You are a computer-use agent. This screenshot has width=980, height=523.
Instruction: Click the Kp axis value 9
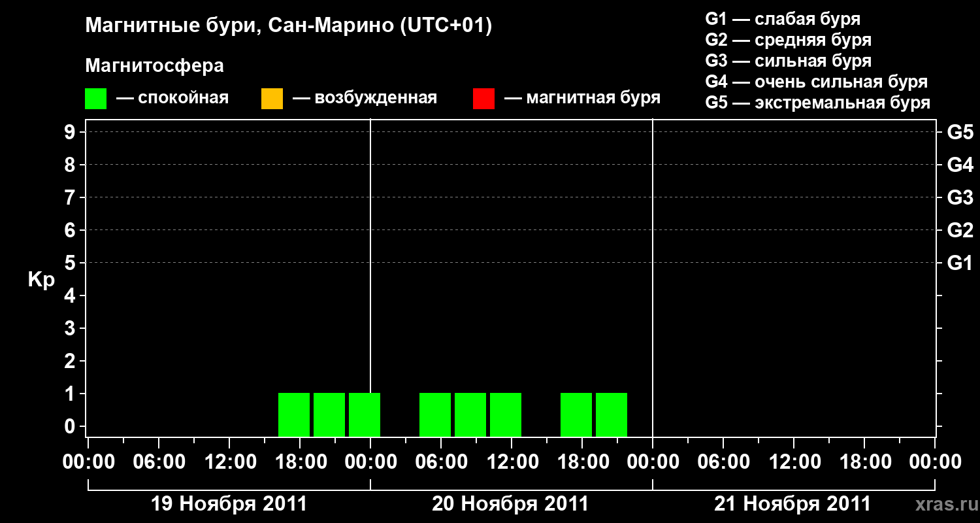(x=71, y=132)
